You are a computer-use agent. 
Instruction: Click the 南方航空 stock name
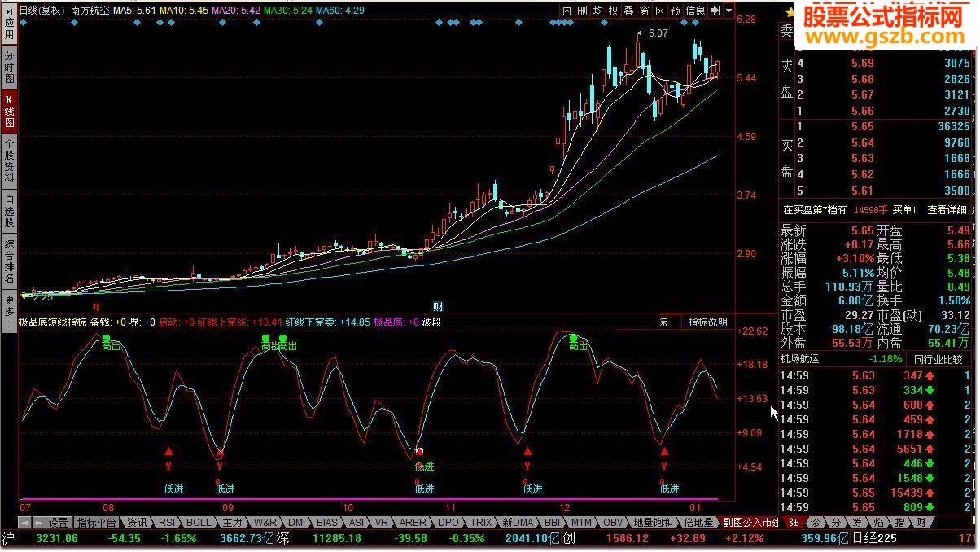89,11
